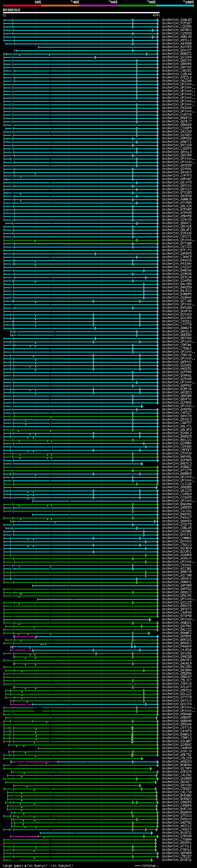Select hit label UniRef100_Q8IBA0

[177, 670]
